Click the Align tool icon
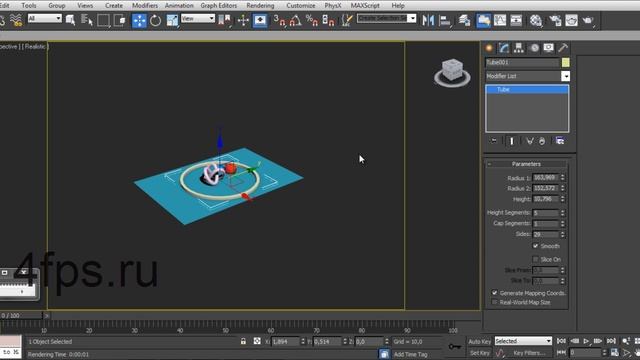The height and width of the screenshot is (360, 640). tap(445, 20)
